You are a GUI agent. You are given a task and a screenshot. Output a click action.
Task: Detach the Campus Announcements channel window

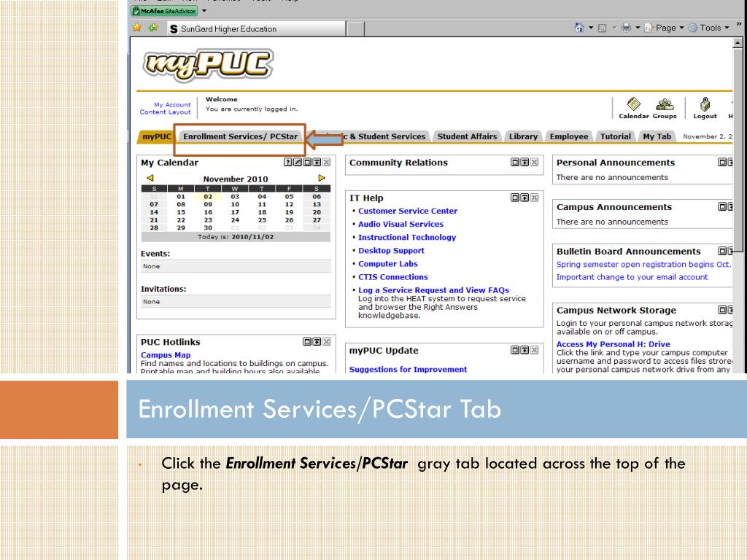coord(722,206)
